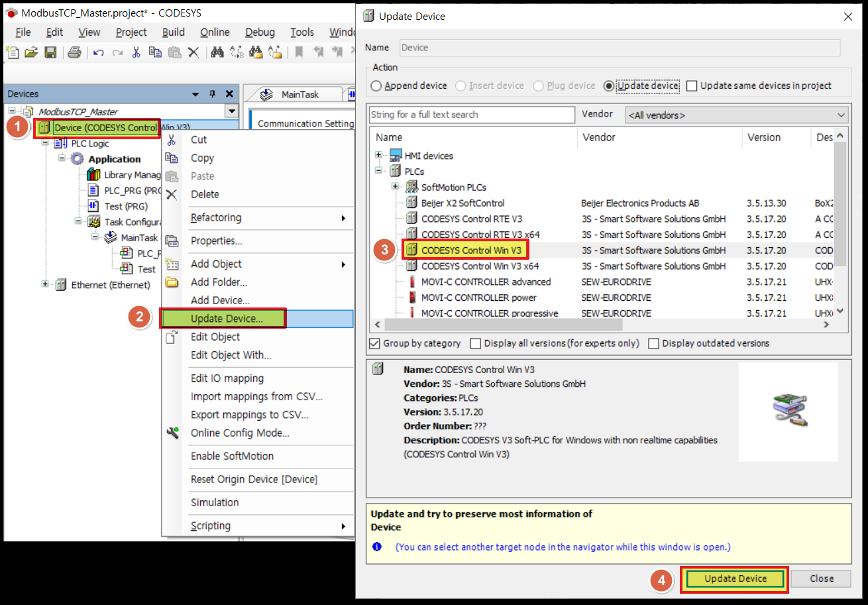Click the Toggle Bookmark flag icon
The image size is (868, 605).
point(299,52)
